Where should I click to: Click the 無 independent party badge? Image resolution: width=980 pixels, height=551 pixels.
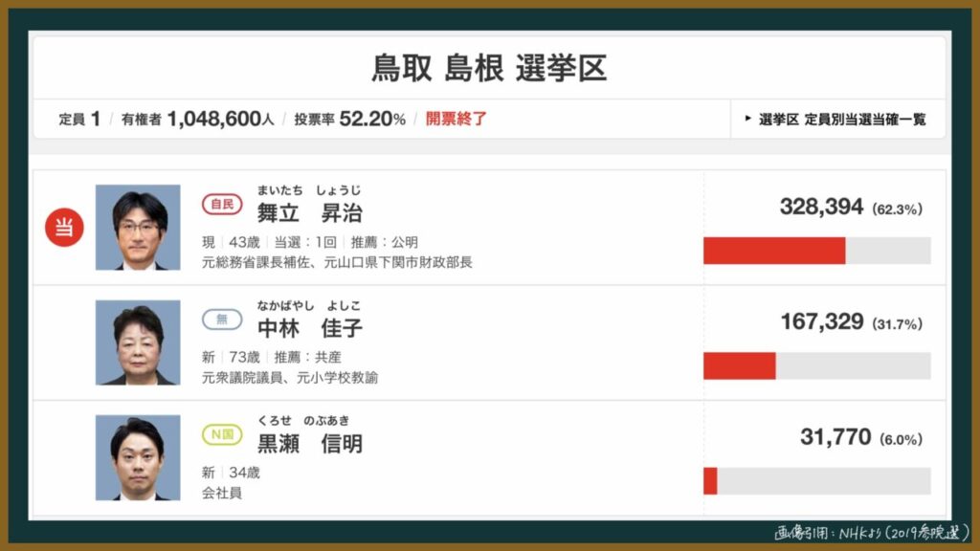[x=222, y=320]
